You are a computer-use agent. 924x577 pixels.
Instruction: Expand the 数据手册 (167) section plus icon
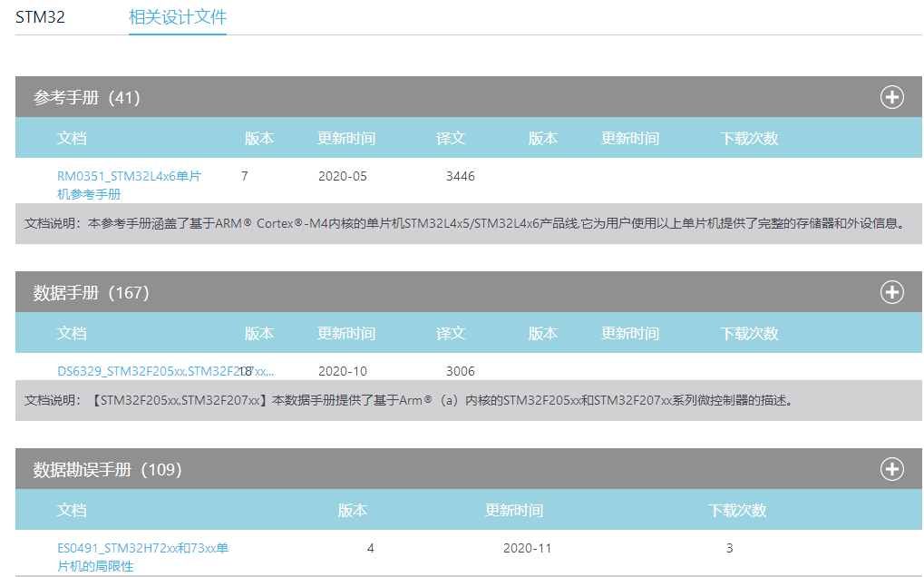[x=891, y=292]
